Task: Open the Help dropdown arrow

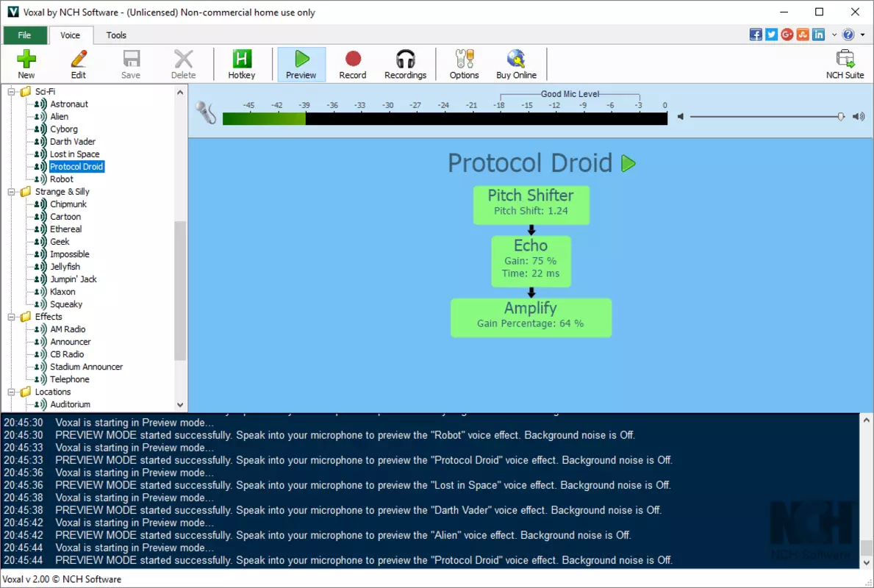Action: click(863, 35)
